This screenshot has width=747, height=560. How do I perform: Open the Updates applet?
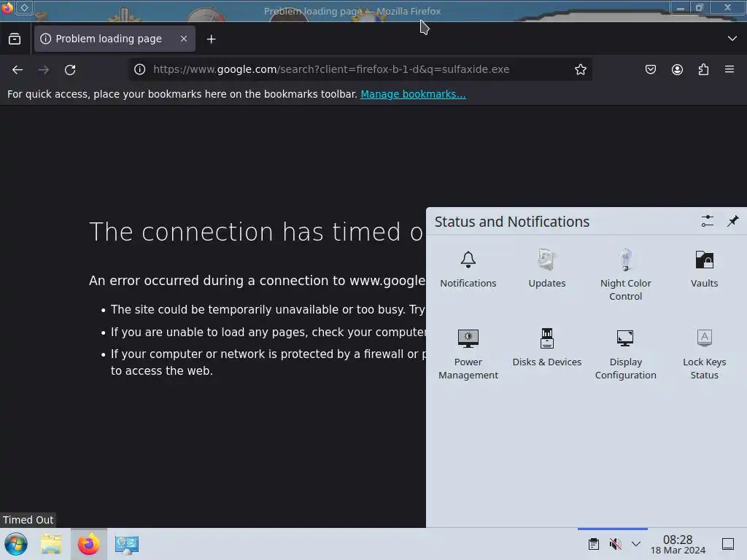(x=546, y=269)
